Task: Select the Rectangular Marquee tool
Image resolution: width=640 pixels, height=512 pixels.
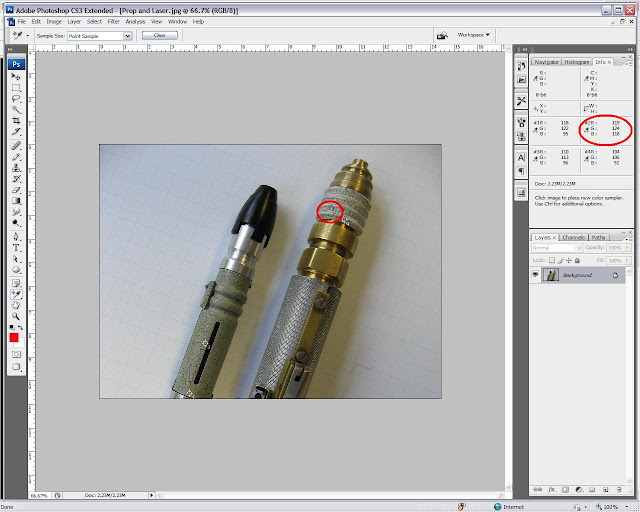Action: coord(16,87)
